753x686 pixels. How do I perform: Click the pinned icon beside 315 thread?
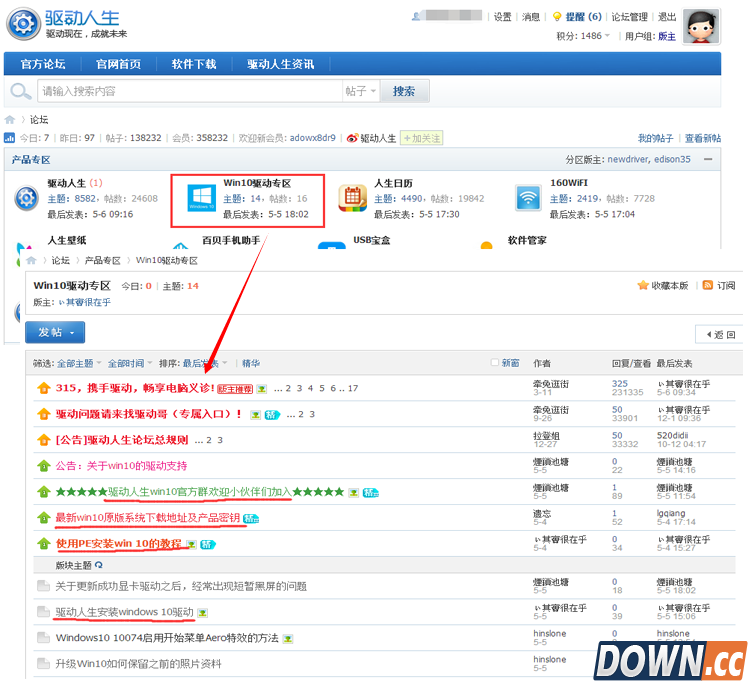tap(44, 388)
